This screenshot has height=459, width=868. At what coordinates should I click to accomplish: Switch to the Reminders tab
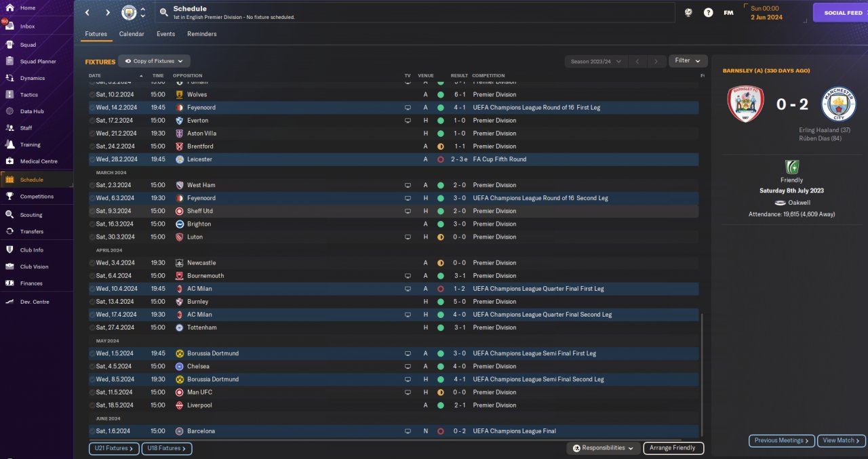tap(202, 34)
